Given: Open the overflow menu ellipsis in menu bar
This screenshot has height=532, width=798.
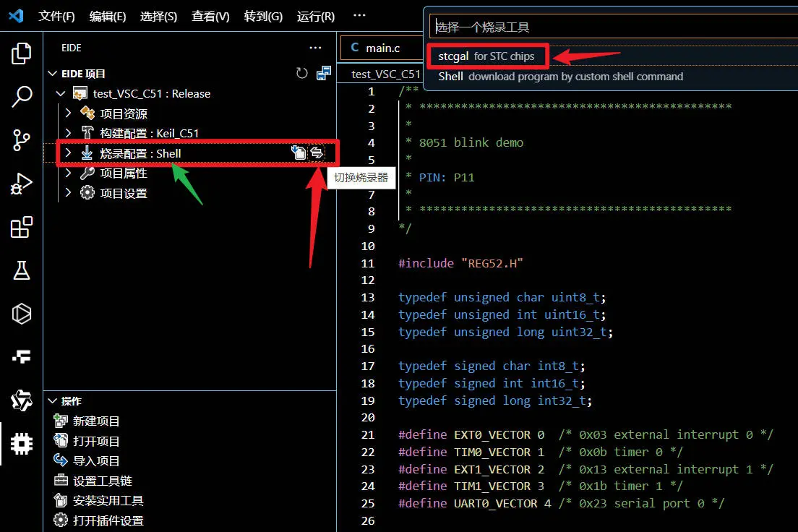Looking at the screenshot, I should coord(359,15).
